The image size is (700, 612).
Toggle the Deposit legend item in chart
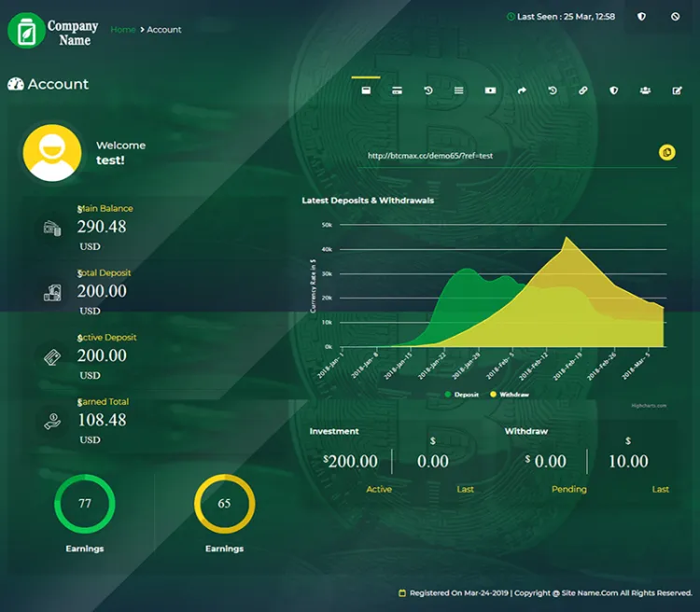[462, 395]
